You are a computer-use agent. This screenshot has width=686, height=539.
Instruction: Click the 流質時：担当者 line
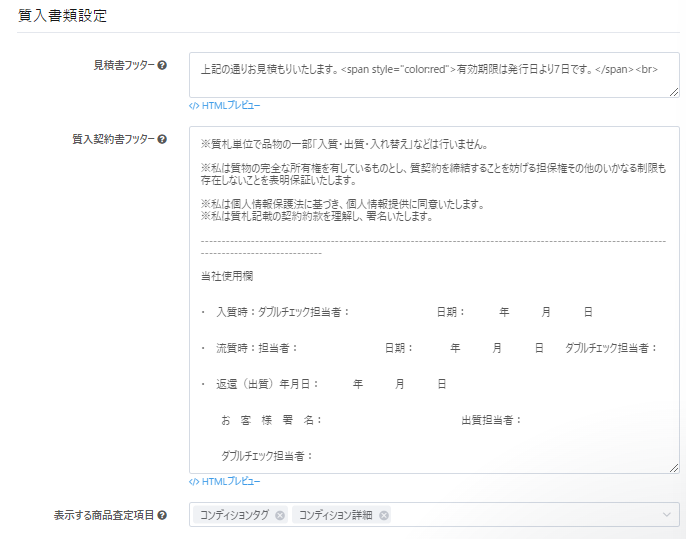click(x=430, y=348)
